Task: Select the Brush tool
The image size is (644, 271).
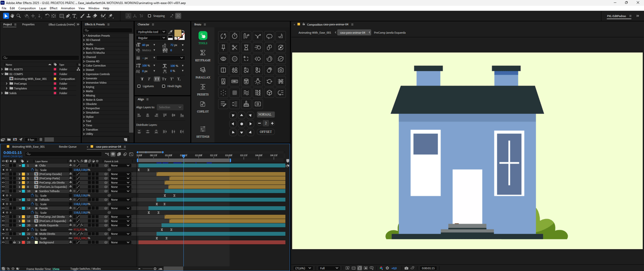Action: click(x=82, y=16)
